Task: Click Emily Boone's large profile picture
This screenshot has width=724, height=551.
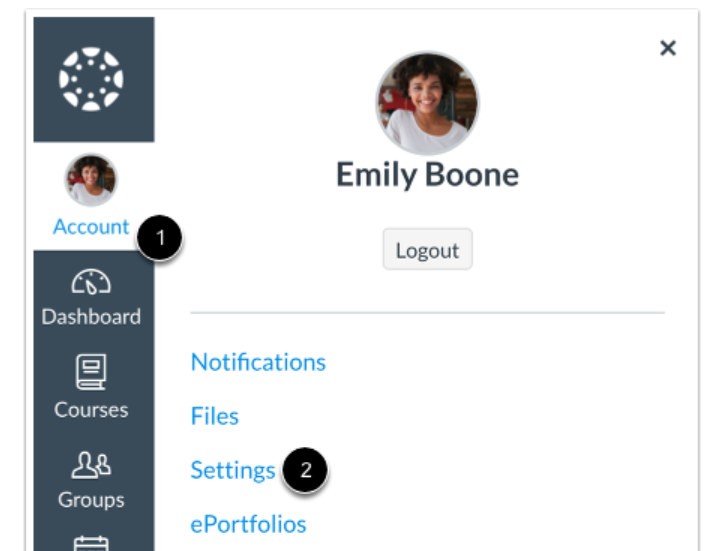Action: pos(427,103)
